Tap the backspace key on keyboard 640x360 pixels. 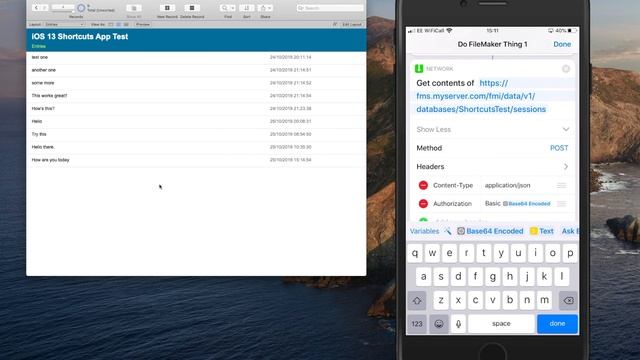(x=568, y=300)
